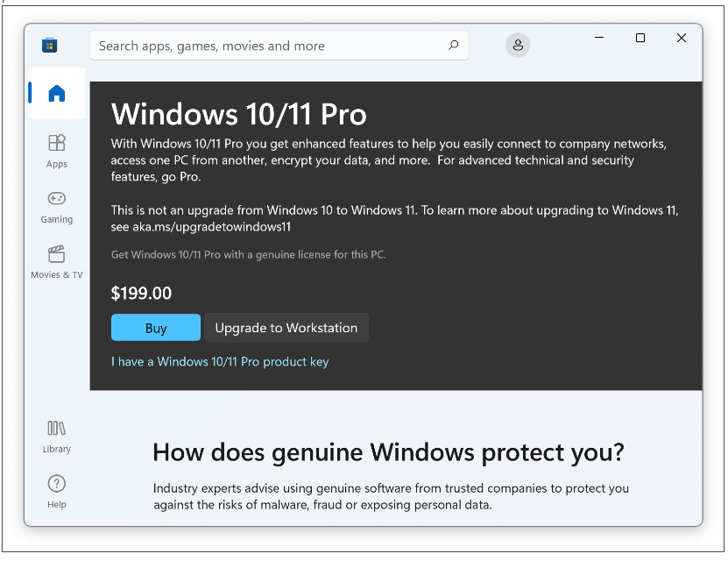The width and height of the screenshot is (728, 561).
Task: Go to the Home section
Action: (57, 94)
